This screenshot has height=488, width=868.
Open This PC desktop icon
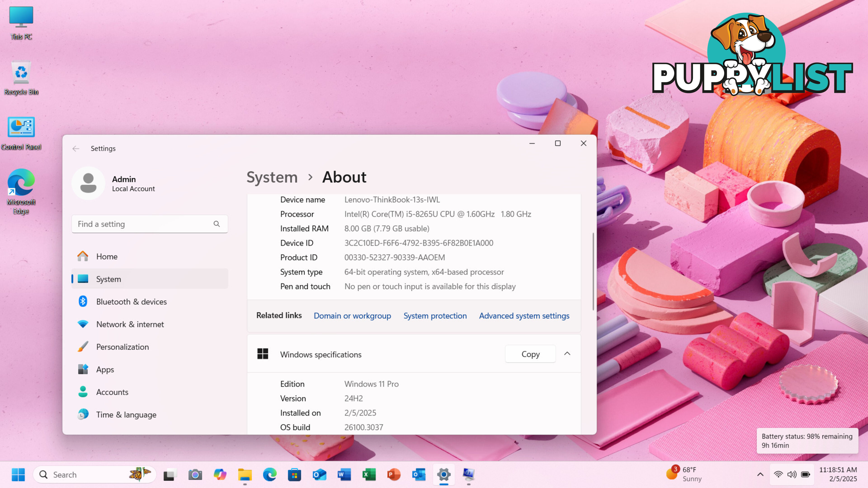point(21,23)
